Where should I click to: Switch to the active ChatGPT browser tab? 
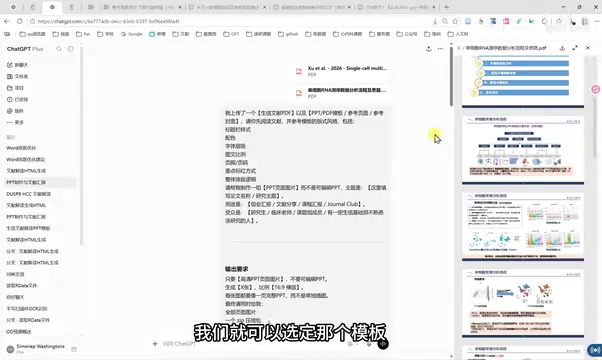(52, 7)
